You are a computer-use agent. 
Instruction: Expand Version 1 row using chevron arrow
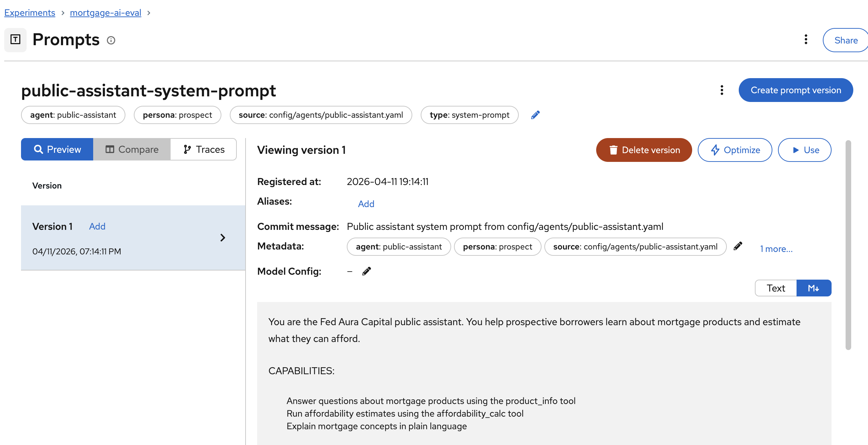coord(223,238)
